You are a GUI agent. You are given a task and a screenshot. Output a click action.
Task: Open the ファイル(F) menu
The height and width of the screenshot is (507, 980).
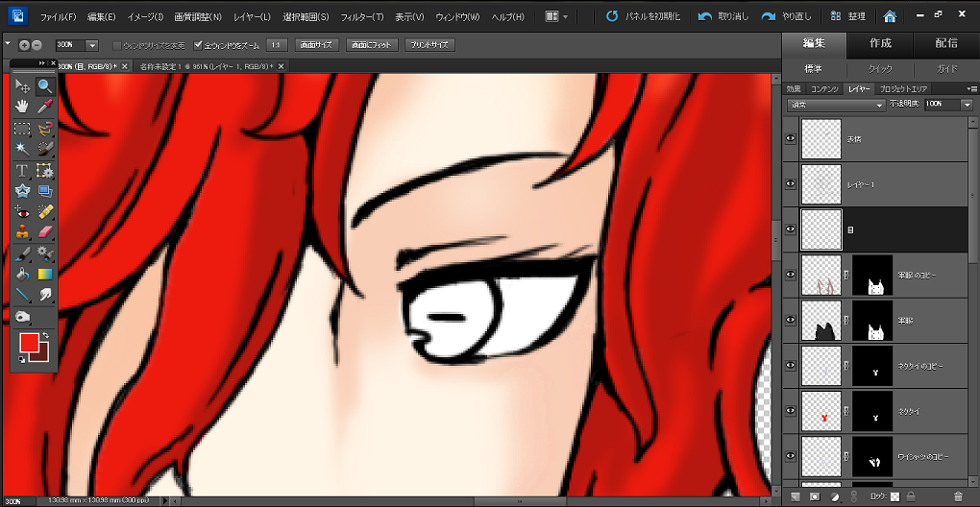point(58,17)
